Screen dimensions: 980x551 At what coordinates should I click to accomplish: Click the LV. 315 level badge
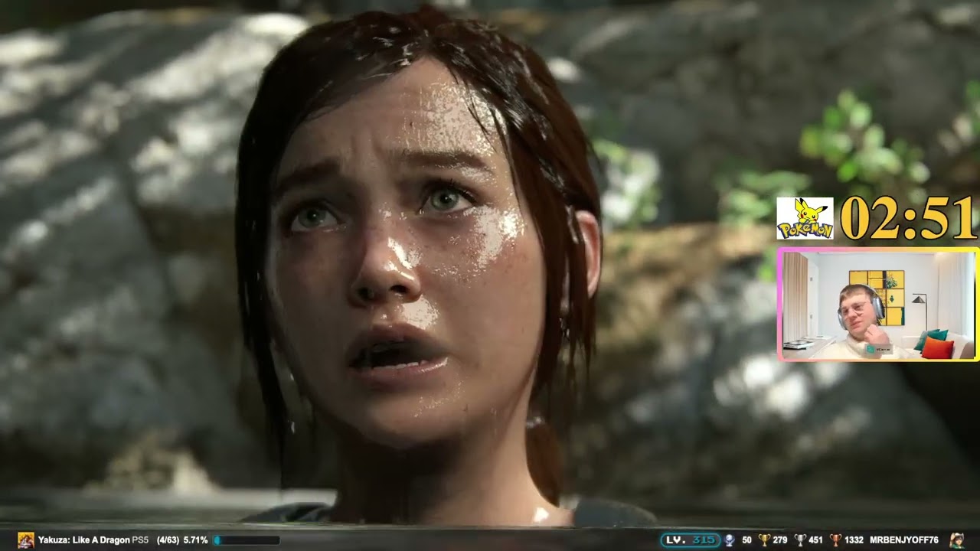click(x=691, y=540)
